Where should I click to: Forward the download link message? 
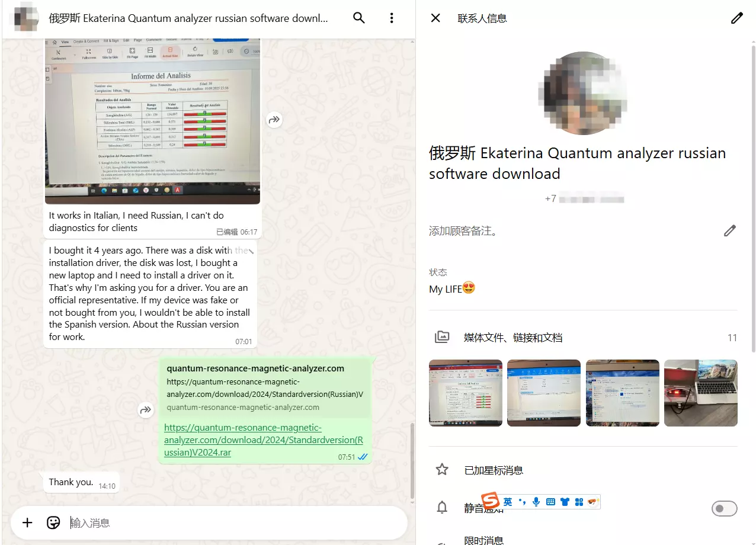[146, 409]
